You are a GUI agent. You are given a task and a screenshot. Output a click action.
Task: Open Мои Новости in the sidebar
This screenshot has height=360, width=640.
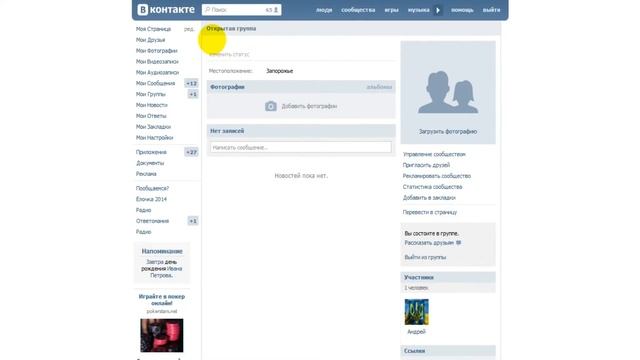(x=151, y=105)
